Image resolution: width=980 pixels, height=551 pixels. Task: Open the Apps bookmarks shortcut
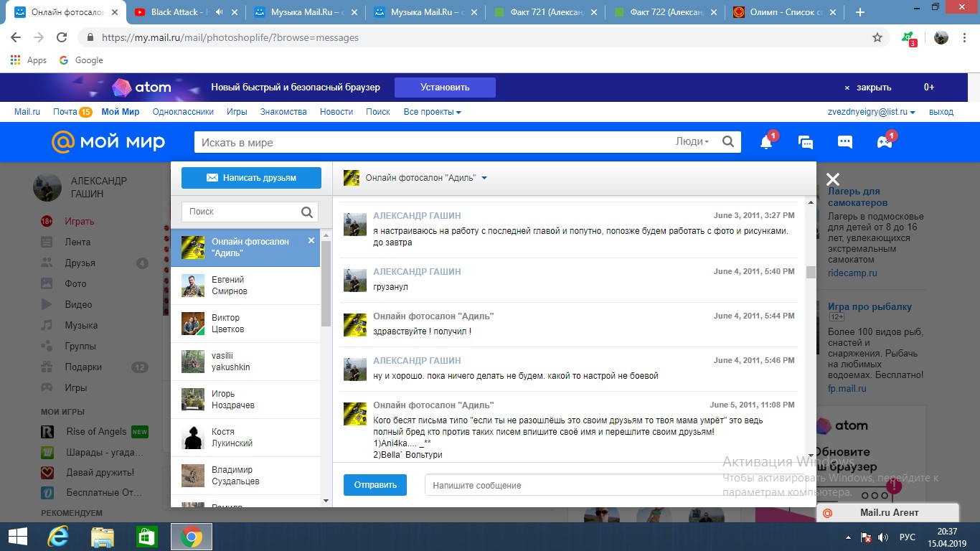tap(29, 60)
